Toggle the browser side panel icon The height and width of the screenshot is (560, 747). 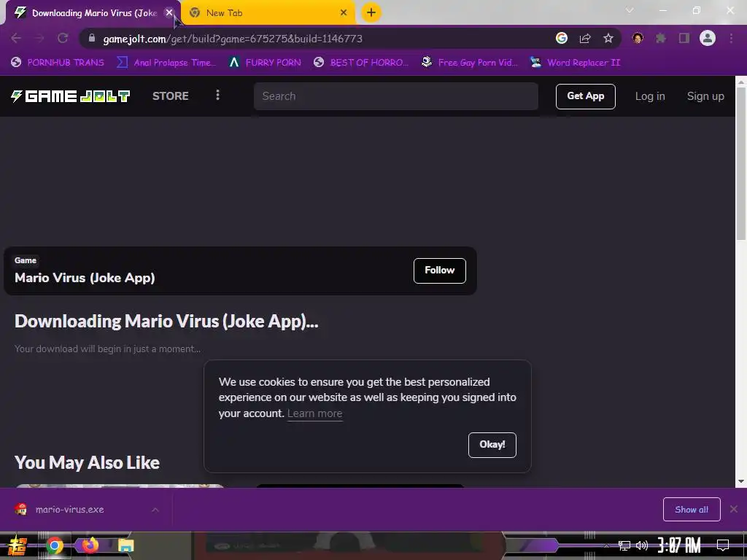pos(684,38)
